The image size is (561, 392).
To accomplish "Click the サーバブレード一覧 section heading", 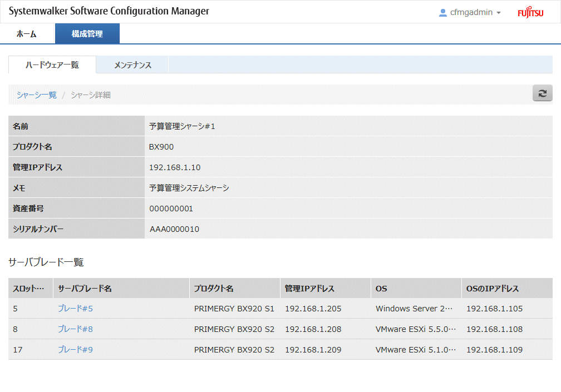I will [46, 262].
